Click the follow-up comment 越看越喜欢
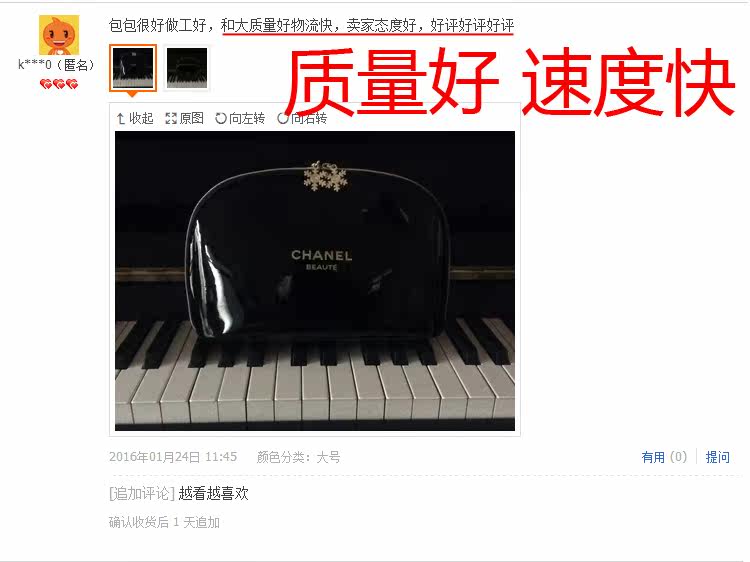Screen dimensions: 750x562 tap(213, 493)
